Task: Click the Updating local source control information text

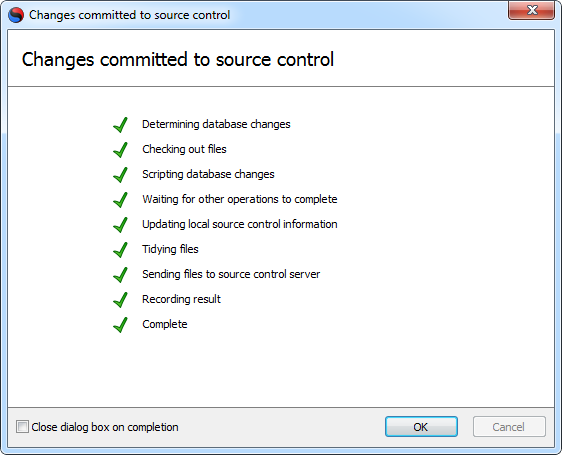Action: [x=239, y=224]
